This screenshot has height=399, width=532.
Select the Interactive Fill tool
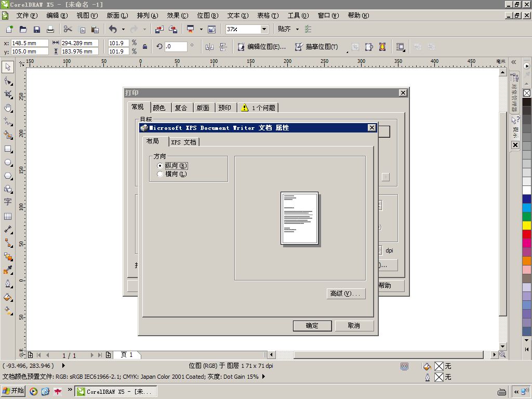pos(8,311)
